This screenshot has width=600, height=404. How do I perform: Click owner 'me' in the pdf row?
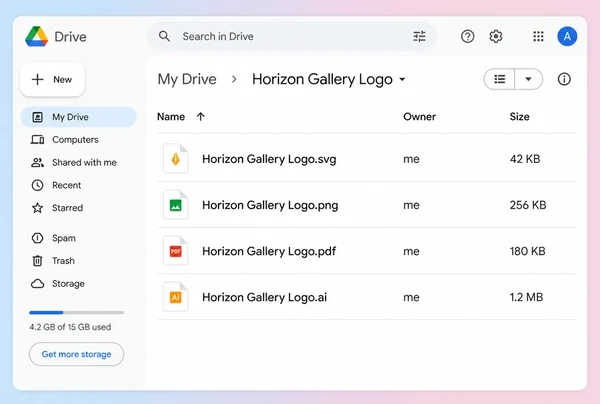coord(411,252)
